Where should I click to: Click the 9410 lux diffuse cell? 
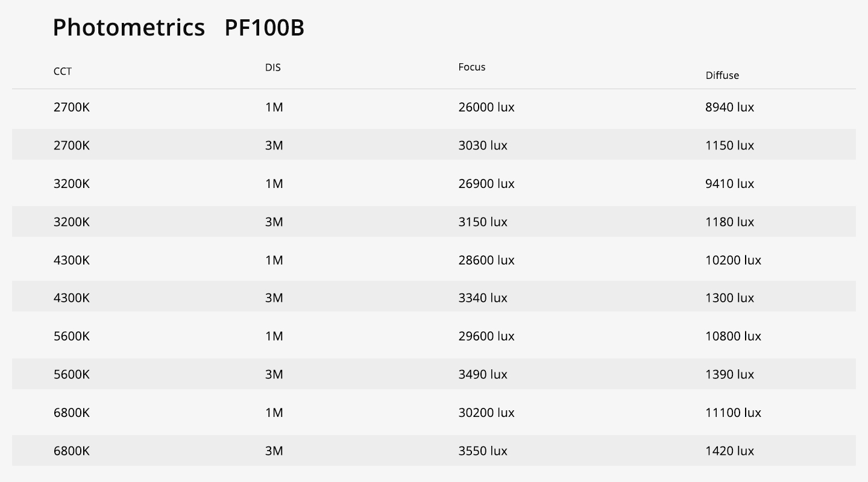(730, 184)
